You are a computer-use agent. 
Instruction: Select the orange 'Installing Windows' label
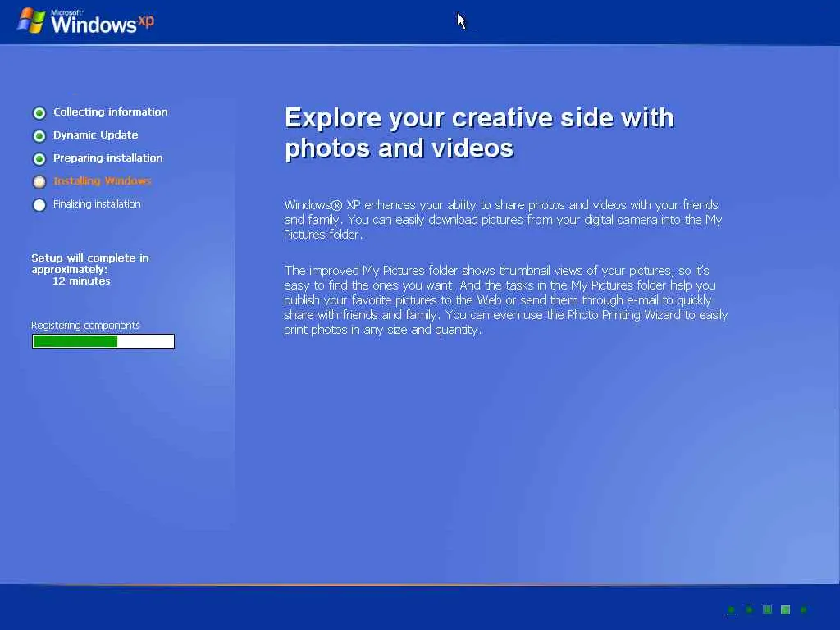click(x=103, y=181)
